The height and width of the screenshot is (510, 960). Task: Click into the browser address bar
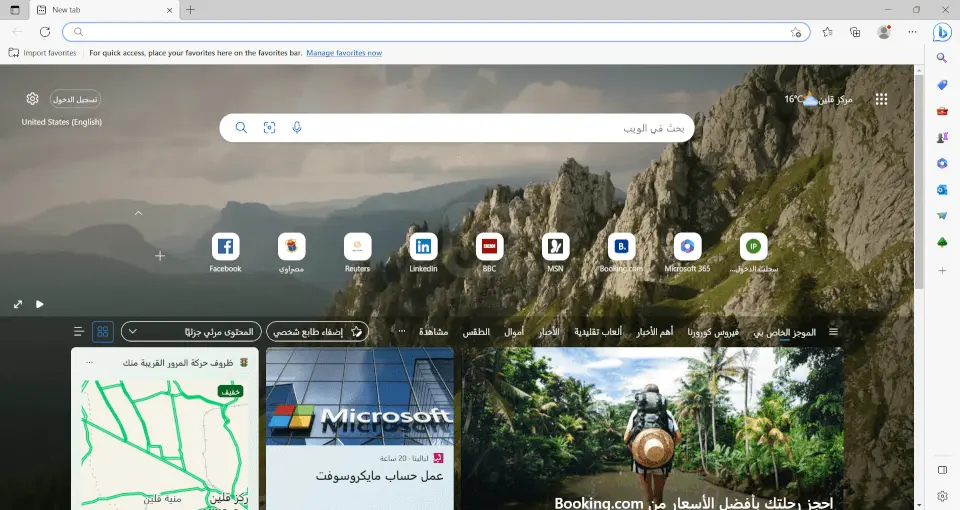click(436, 32)
